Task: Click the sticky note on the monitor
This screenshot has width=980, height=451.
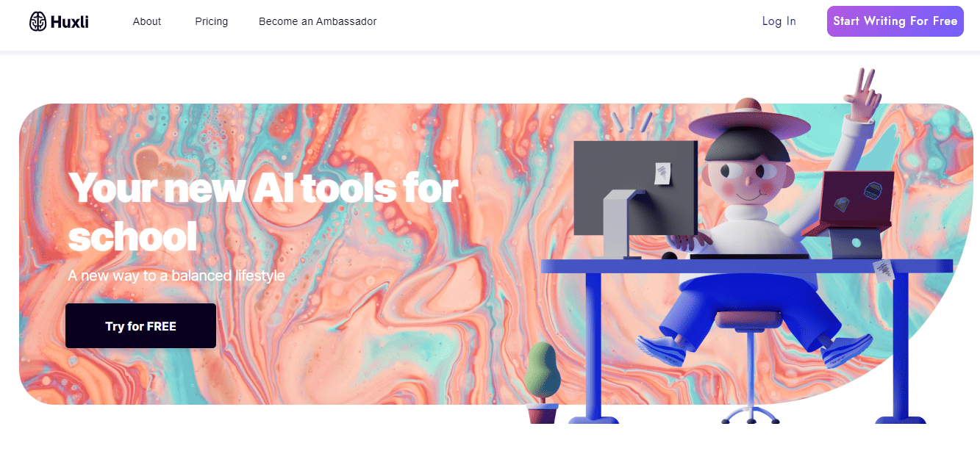Action: click(663, 173)
